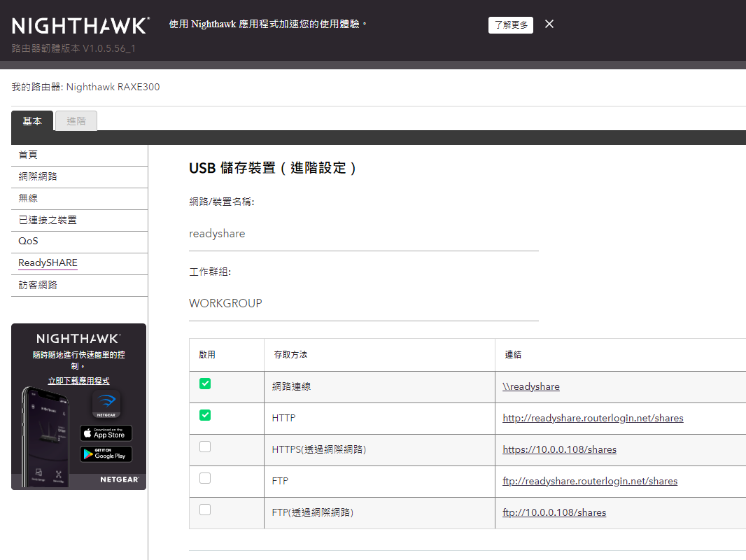
Task: Switch to the 基本 tab
Action: point(32,121)
